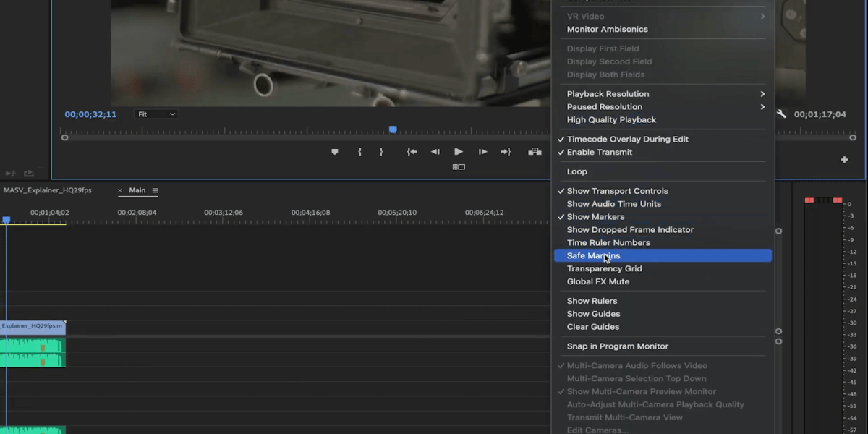Click the duration timecode 00;01;17;04
Screen dimensions: 868x434
point(820,114)
